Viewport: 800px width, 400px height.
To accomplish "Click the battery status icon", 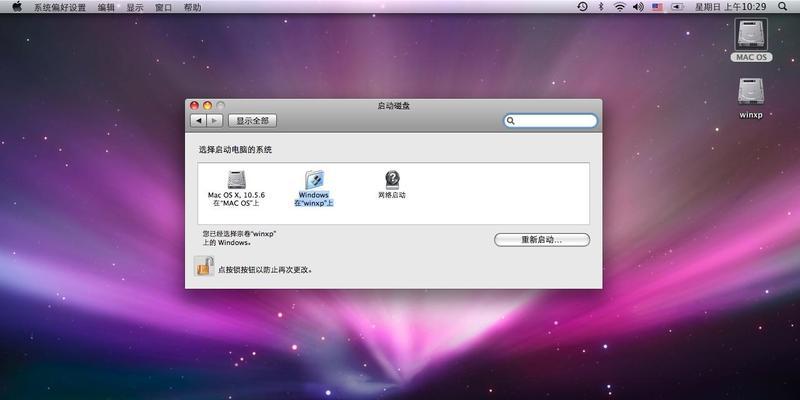I will coord(678,7).
